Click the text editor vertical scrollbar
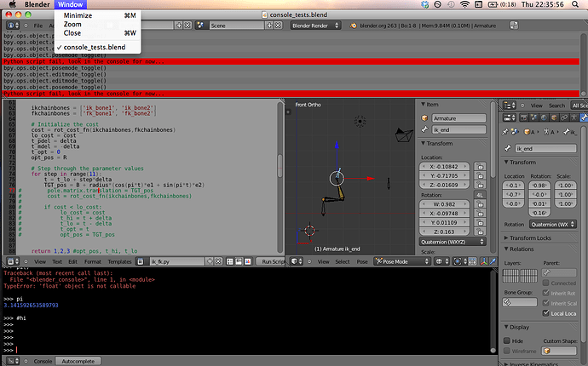The width and height of the screenshot is (588, 366). coord(280,165)
